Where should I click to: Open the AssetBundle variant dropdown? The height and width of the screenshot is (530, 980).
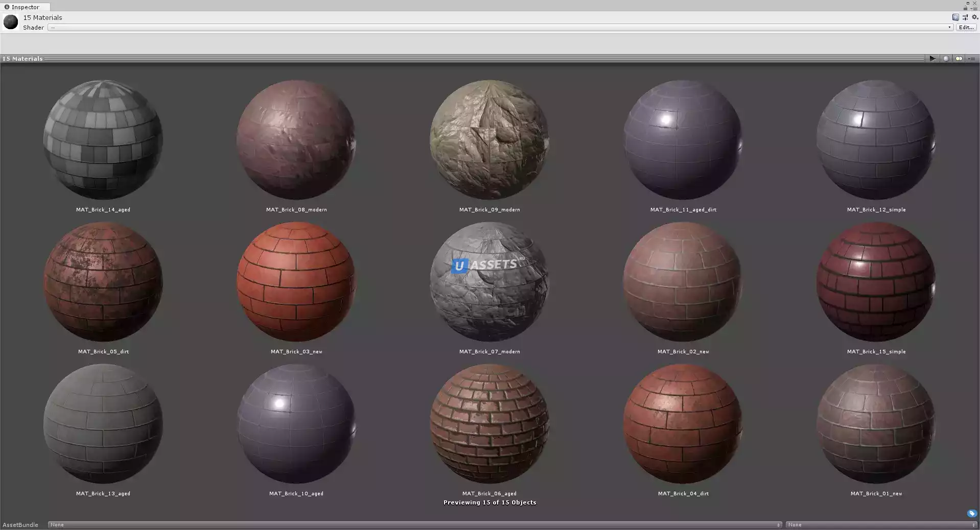click(x=881, y=525)
